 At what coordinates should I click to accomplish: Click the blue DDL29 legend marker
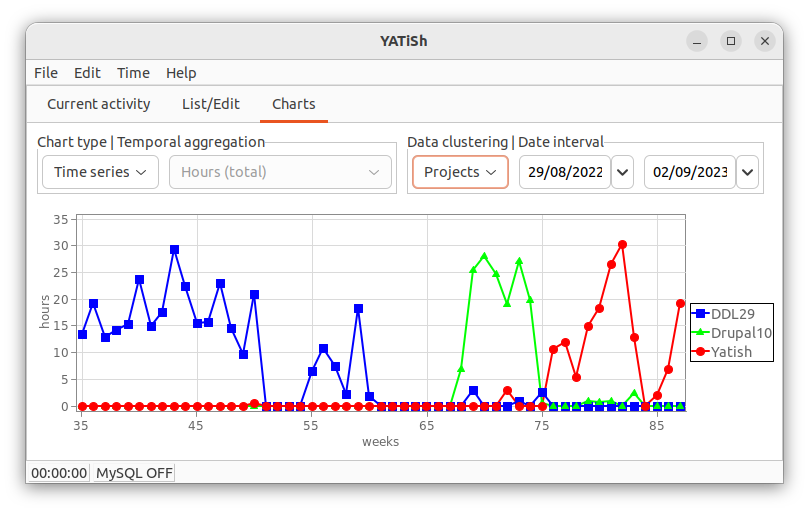(700, 313)
